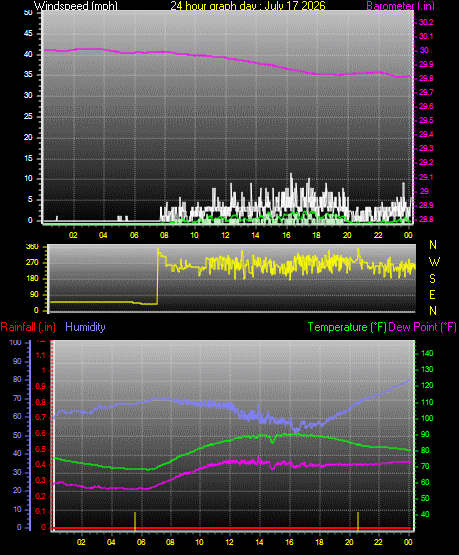Click the sunrise marker near 06 hours
Image resolution: width=459 pixels, height=555 pixels.
pyautogui.click(x=135, y=521)
